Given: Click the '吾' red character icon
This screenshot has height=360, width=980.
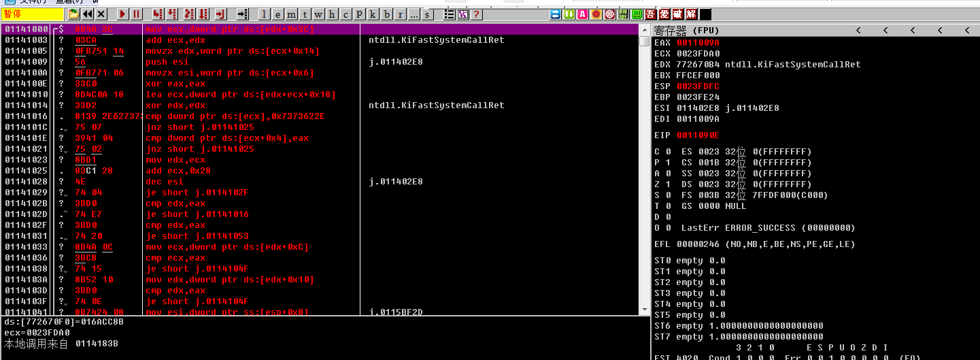Looking at the screenshot, I should (650, 14).
